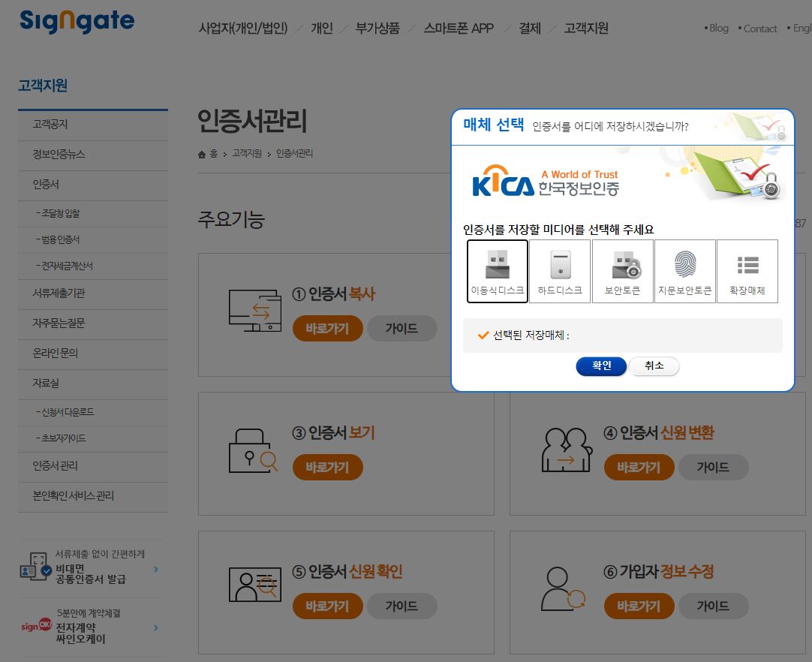Click the 인증서 신원 확인 ID card icon
The width and height of the screenshot is (812, 662).
tap(255, 585)
